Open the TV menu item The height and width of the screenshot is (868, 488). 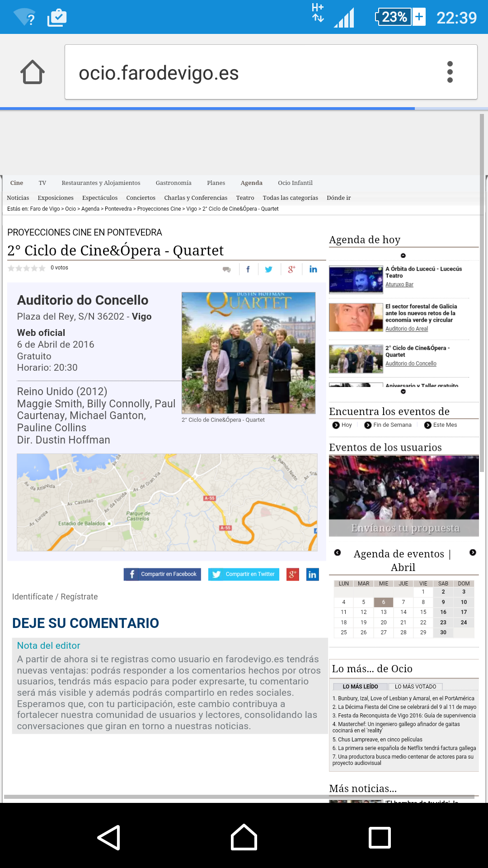click(x=42, y=183)
